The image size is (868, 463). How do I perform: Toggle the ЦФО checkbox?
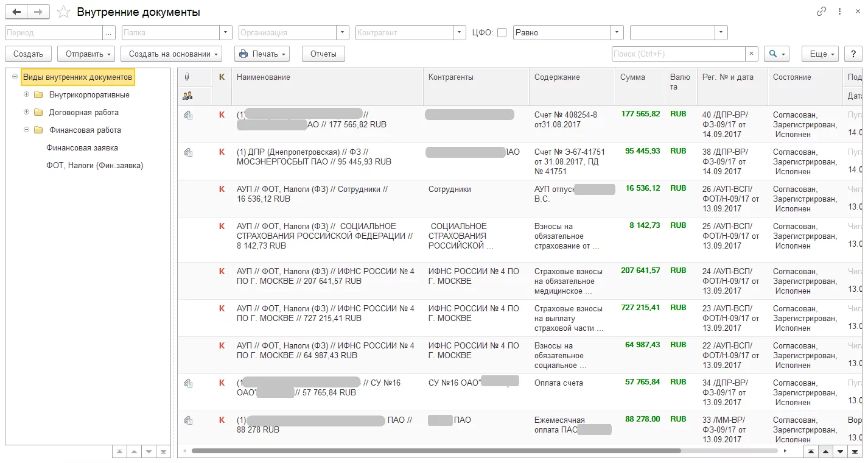[502, 33]
